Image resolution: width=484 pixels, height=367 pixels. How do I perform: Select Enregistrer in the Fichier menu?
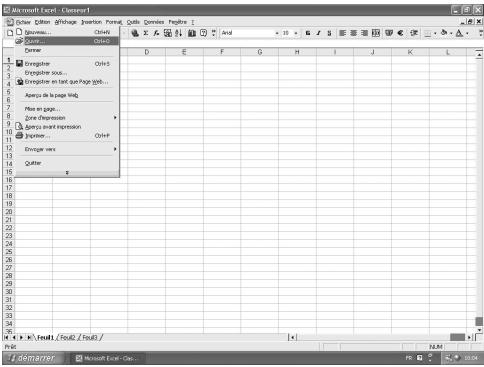(67, 64)
